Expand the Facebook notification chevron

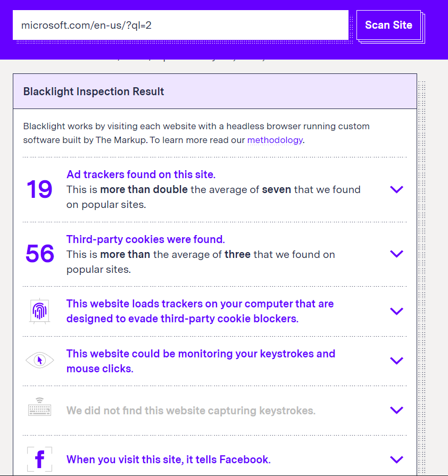click(x=396, y=460)
